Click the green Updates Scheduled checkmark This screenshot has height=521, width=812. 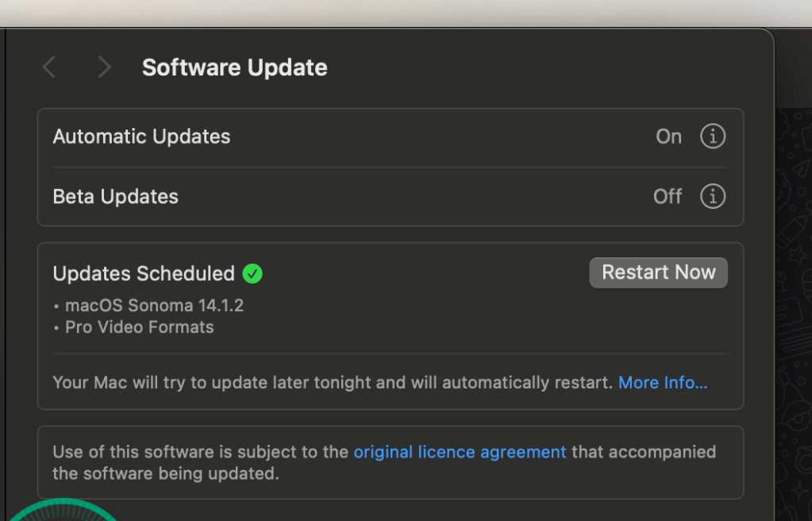click(x=252, y=274)
